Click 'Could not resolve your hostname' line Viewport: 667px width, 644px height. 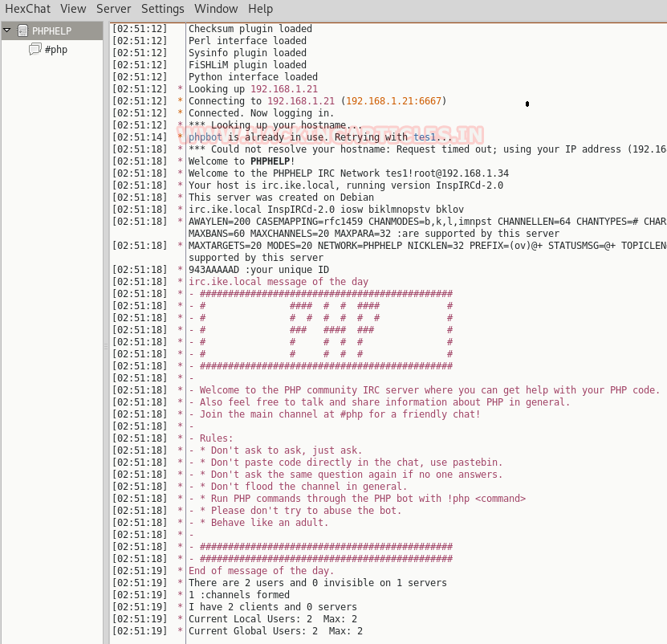tap(427, 149)
